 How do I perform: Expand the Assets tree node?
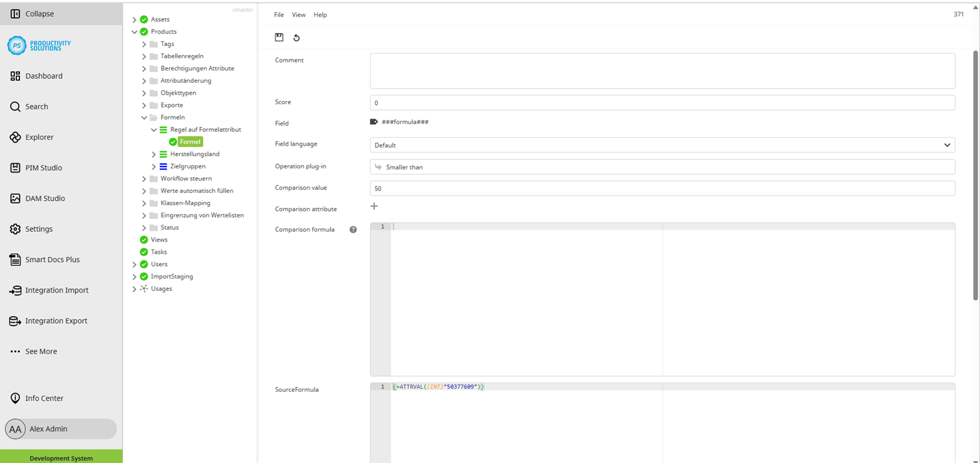click(135, 19)
